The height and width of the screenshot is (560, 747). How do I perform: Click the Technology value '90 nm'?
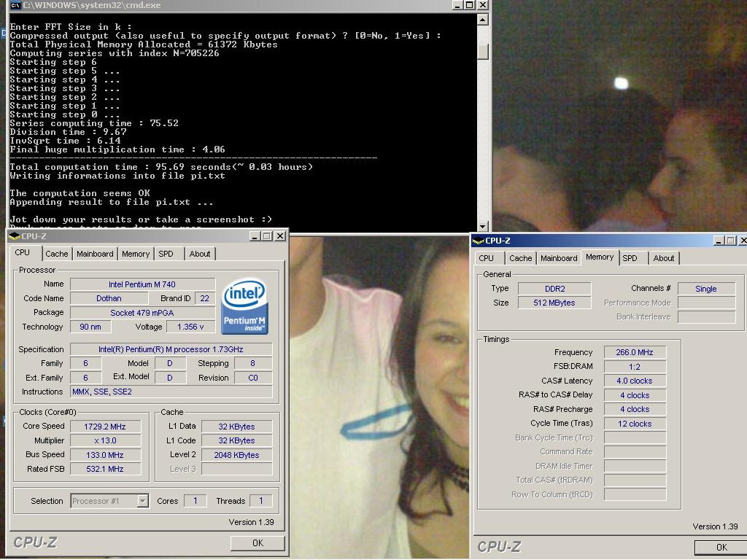tap(90, 327)
